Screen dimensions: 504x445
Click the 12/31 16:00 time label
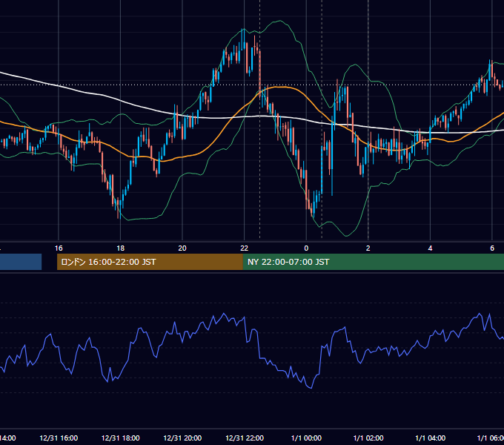[x=59, y=438]
